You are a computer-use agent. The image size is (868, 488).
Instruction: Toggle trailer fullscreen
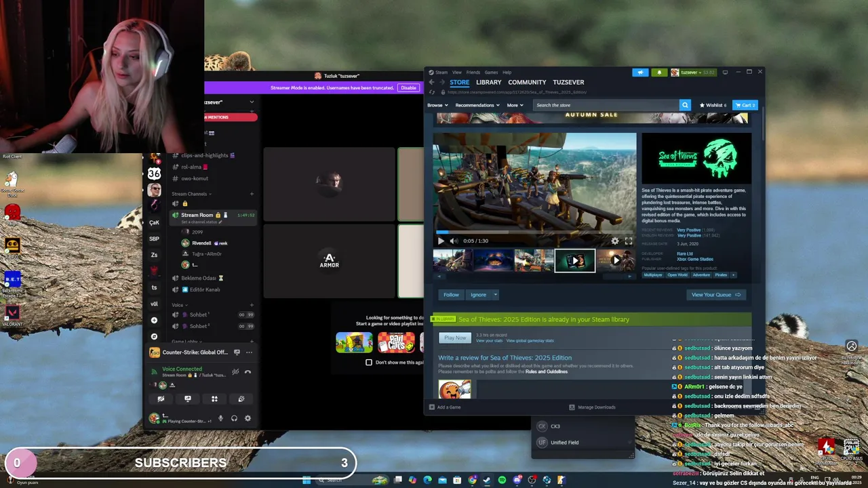pos(628,241)
